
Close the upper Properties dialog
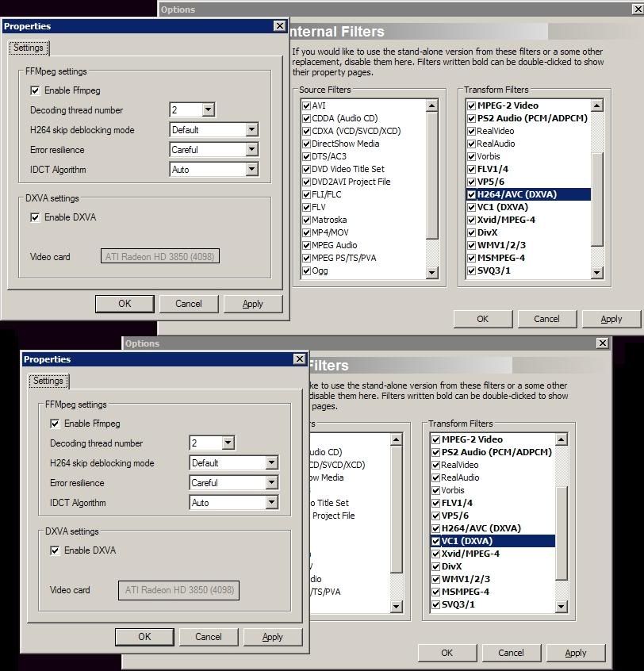(279, 26)
